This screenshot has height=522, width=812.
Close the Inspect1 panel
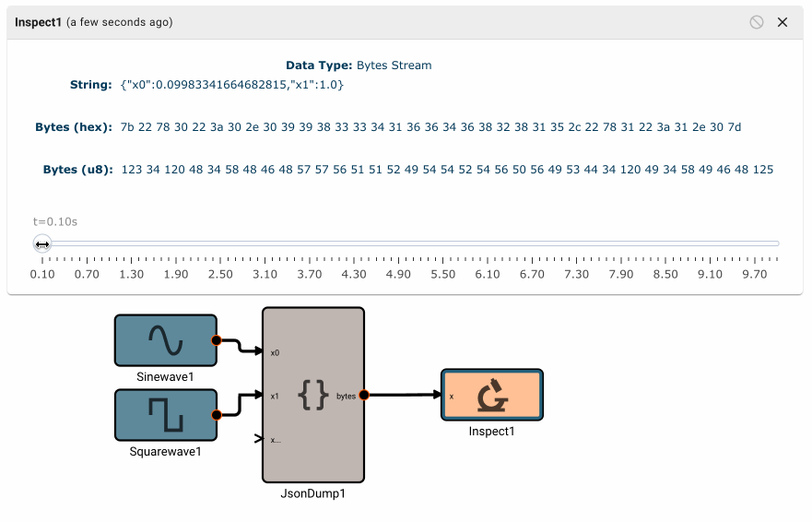783,22
